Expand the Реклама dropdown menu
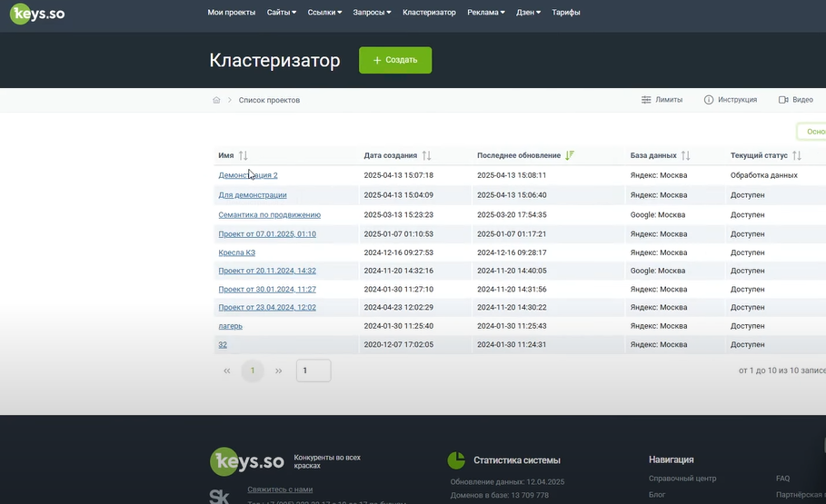This screenshot has width=826, height=504. (486, 12)
